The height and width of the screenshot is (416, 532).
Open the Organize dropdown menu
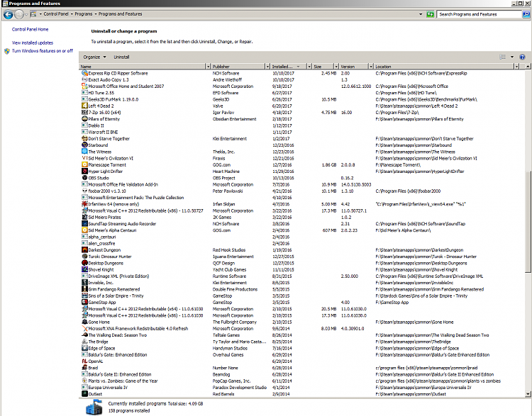click(x=94, y=57)
